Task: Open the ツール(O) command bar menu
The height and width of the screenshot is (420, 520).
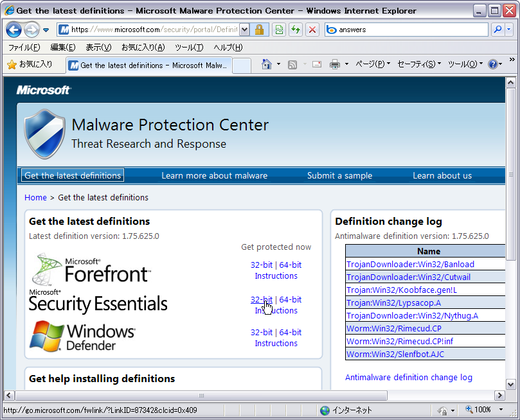Action: click(465, 64)
